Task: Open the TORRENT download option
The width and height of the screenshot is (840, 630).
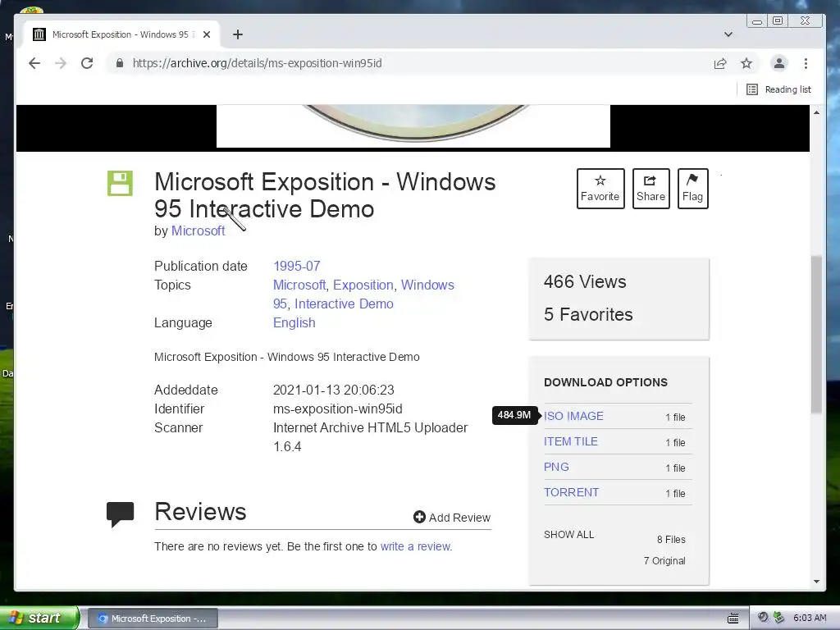Action: click(x=571, y=492)
